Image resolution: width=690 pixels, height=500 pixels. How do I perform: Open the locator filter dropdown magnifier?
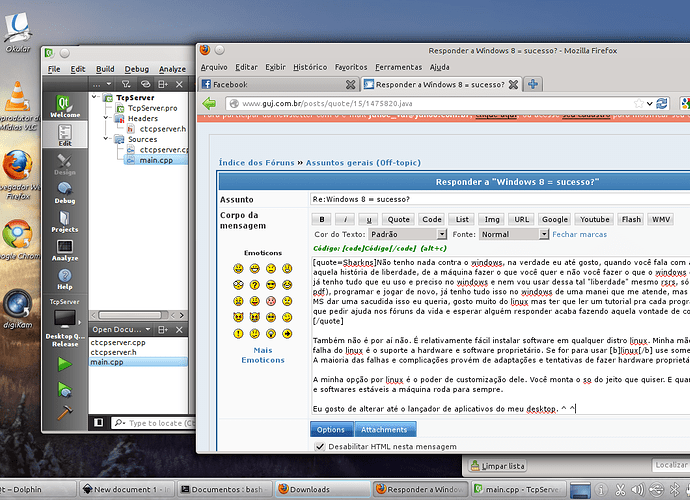point(119,423)
